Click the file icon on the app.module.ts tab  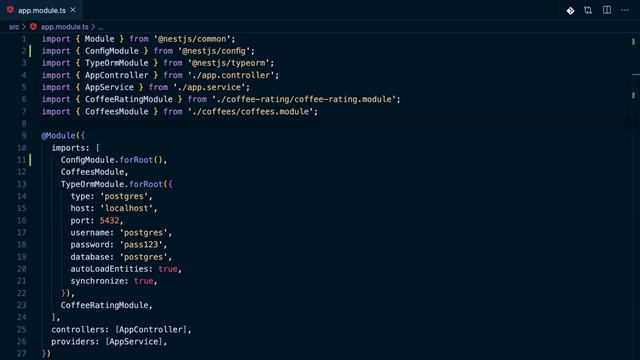[x=10, y=10]
